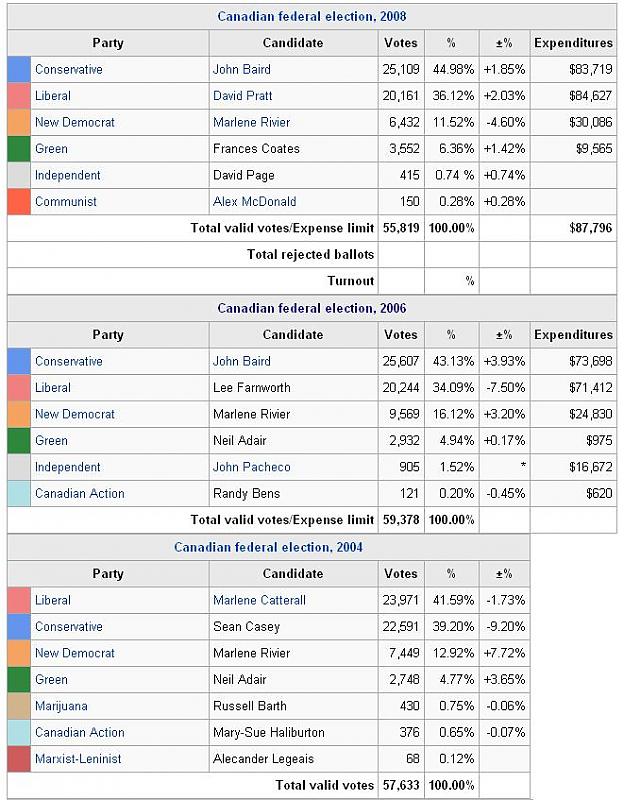
Task: Open the John Pacheco candidate link
Action: [x=251, y=467]
